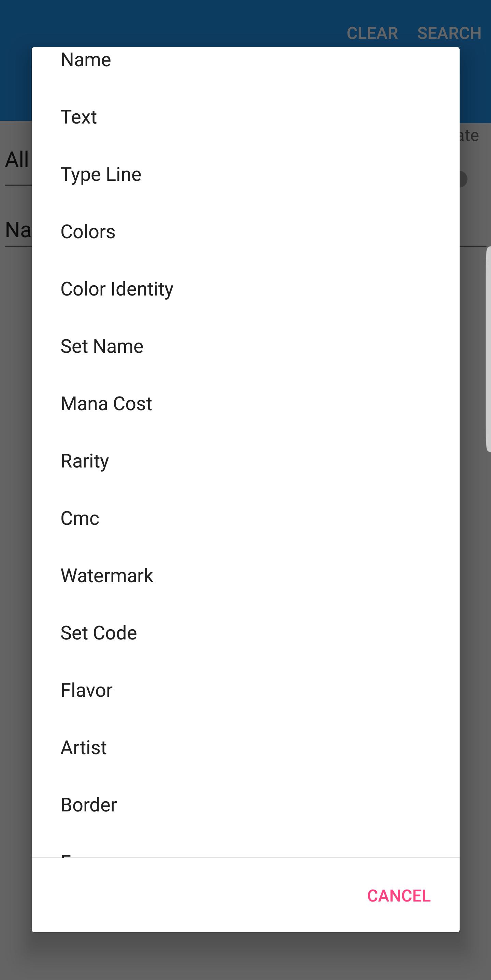The width and height of the screenshot is (491, 980).
Task: Choose Rarity from the dialog list
Action: pos(85,461)
